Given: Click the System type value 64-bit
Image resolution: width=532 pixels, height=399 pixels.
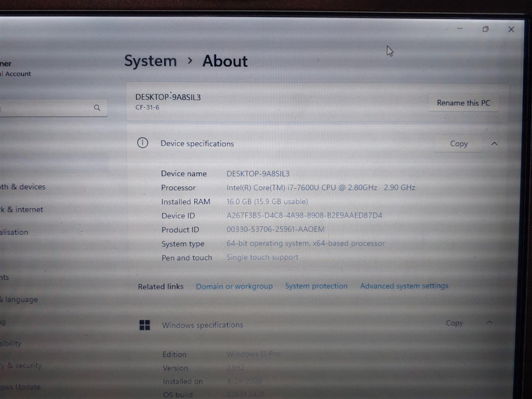Looking at the screenshot, I should (306, 243).
